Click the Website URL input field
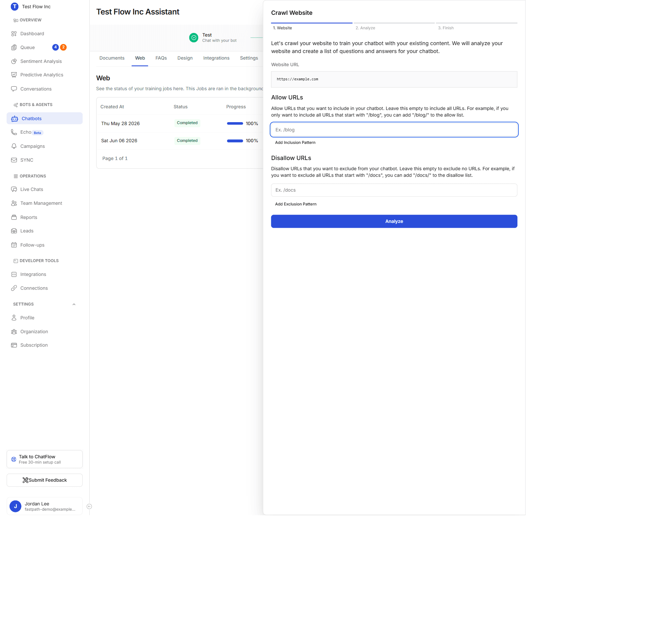657x644 pixels. pos(394,79)
